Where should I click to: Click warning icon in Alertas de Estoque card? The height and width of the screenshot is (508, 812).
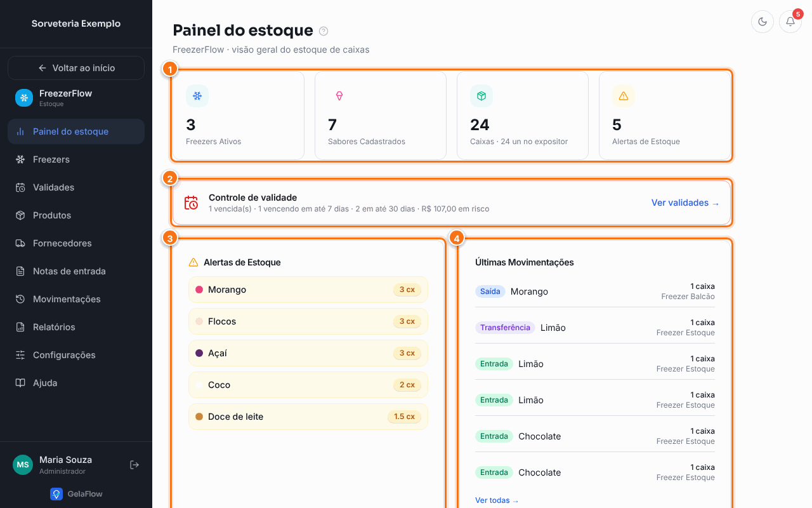624,96
